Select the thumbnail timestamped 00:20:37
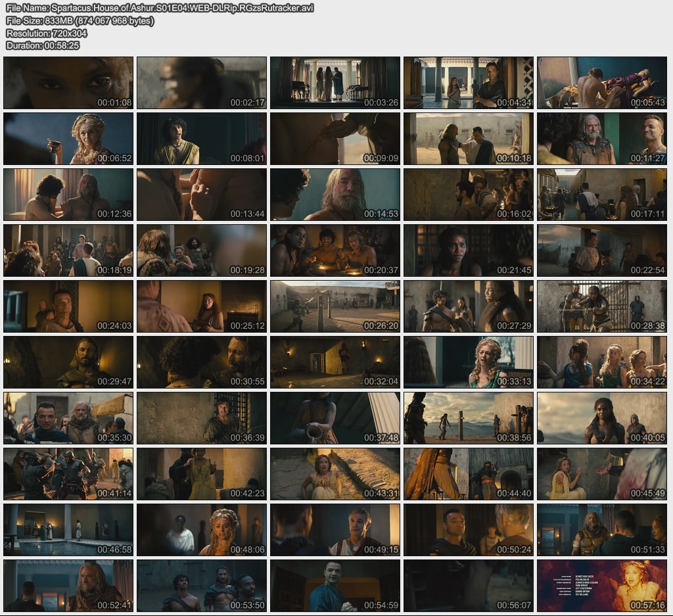The height and width of the screenshot is (616, 673). click(x=335, y=250)
